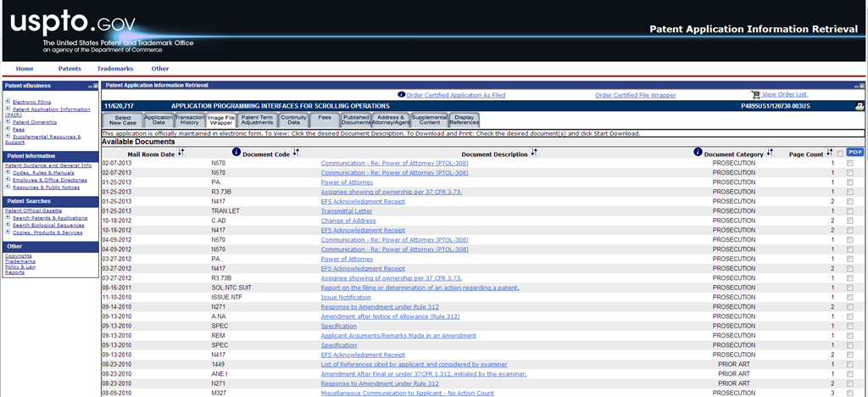Expand the Fees item in Patent eBusiness
Viewport: 868px width, 397px height.
pyautogui.click(x=7, y=128)
